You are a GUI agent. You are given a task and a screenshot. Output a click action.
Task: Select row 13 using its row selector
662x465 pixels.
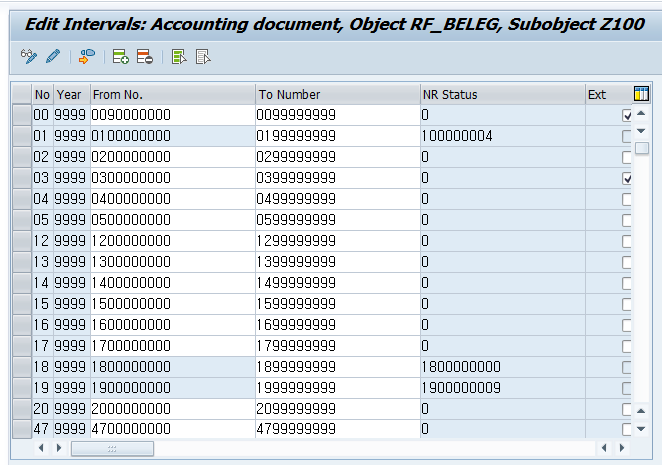click(22, 262)
